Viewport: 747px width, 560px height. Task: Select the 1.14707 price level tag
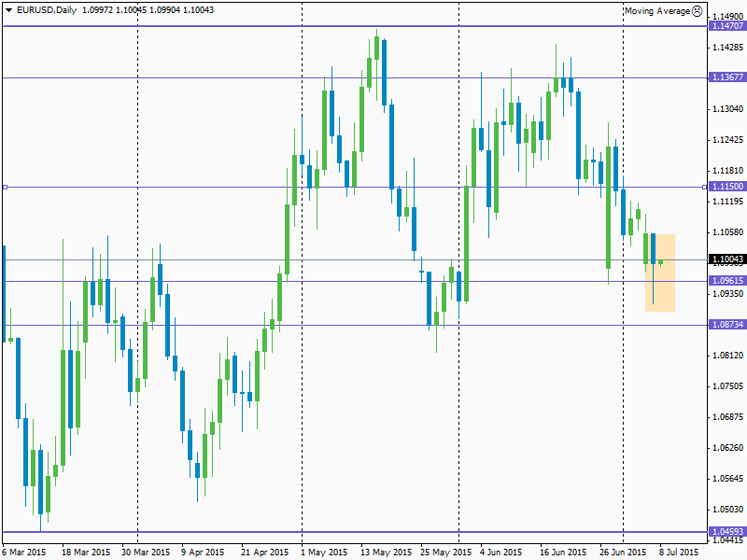point(727,26)
